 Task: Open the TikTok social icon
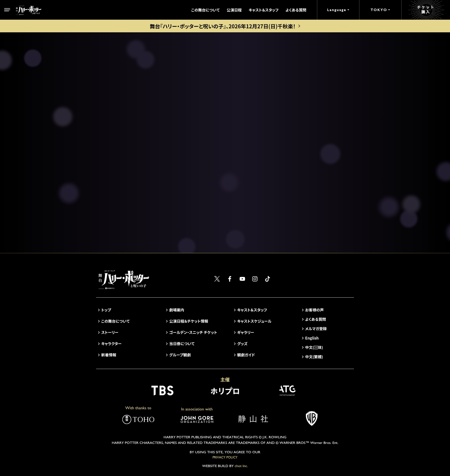click(x=267, y=279)
